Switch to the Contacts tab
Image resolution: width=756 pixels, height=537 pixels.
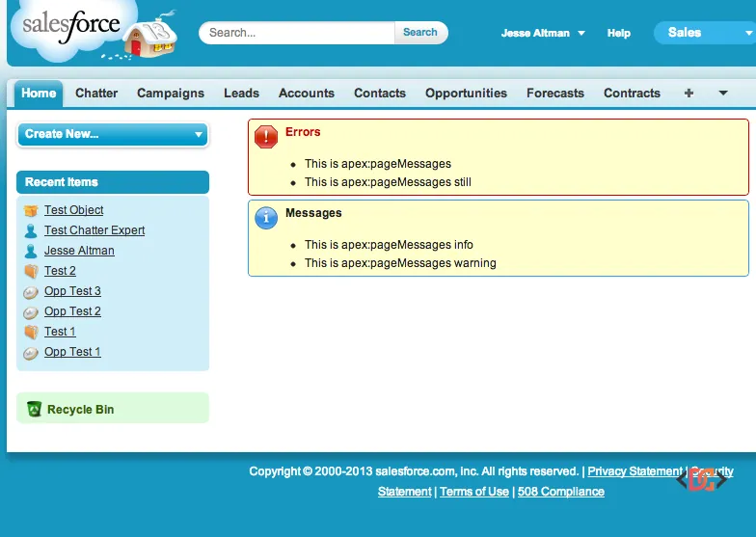(380, 93)
